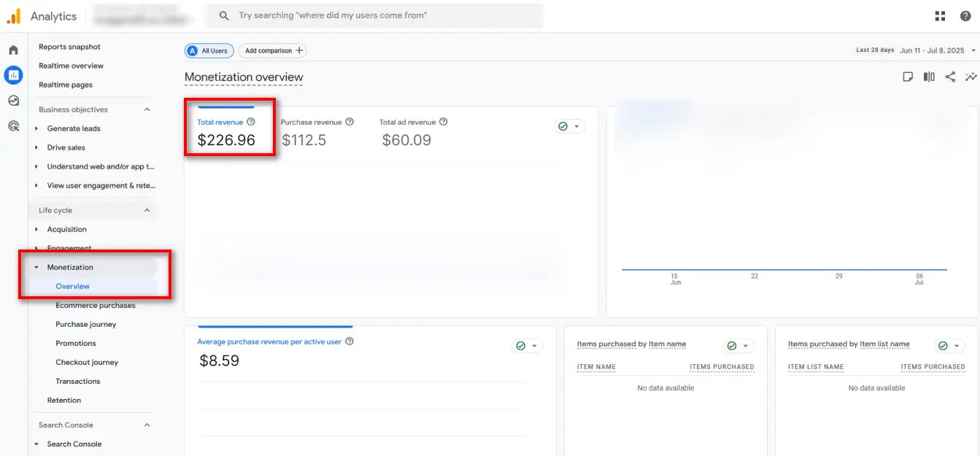This screenshot has height=456, width=980.
Task: Click the Help question mark icon in header
Action: point(965,16)
